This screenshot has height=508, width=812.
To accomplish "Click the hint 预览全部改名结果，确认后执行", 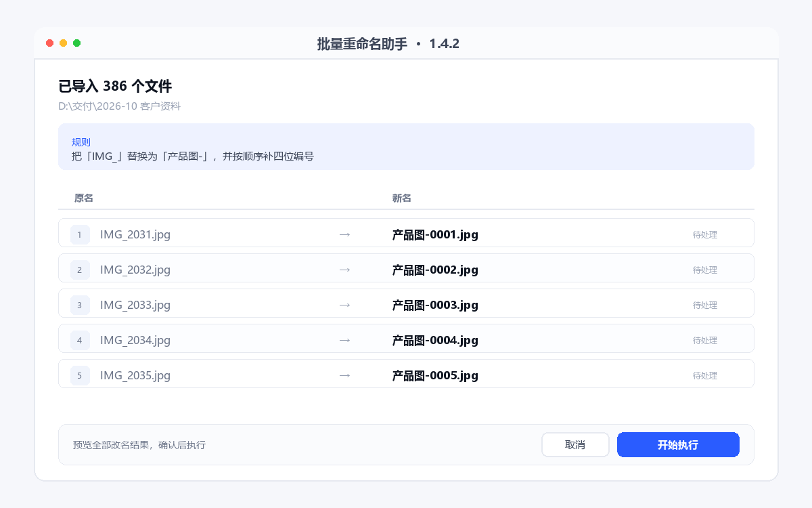I will pos(139,445).
